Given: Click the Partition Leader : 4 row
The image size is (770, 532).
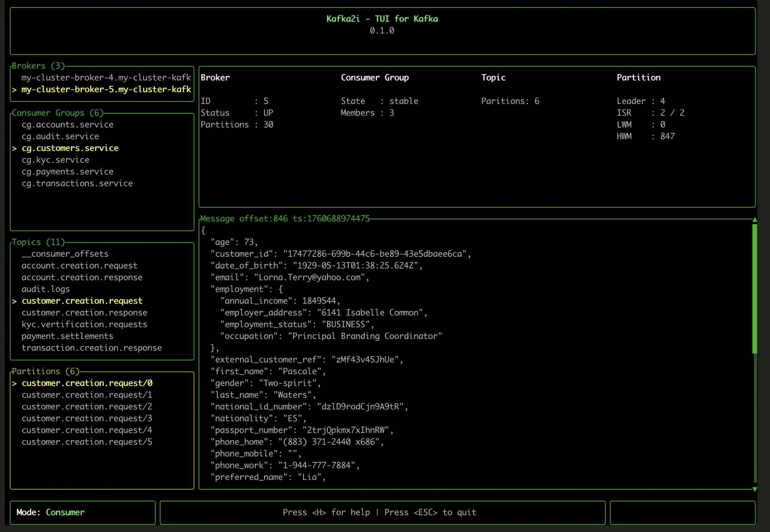Looking at the screenshot, I should click(x=641, y=101).
